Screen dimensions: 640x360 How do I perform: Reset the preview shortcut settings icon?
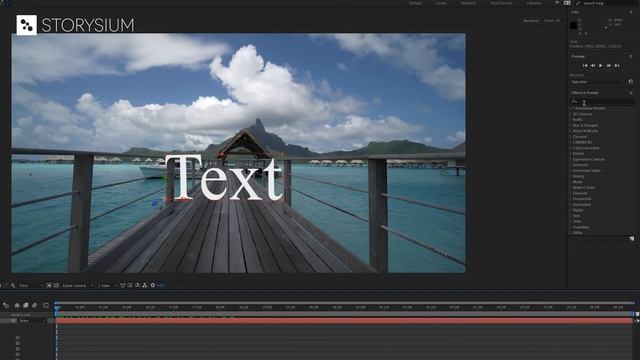tap(631, 82)
